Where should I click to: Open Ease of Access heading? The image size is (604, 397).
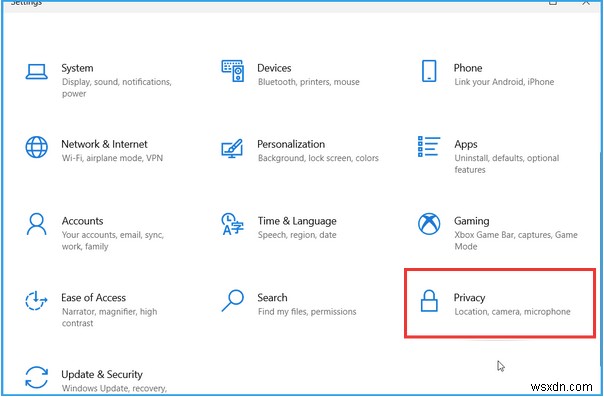[94, 298]
